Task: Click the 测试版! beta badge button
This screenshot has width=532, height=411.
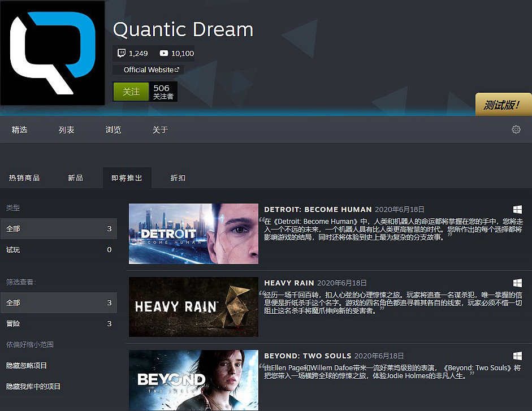Action: click(x=504, y=104)
